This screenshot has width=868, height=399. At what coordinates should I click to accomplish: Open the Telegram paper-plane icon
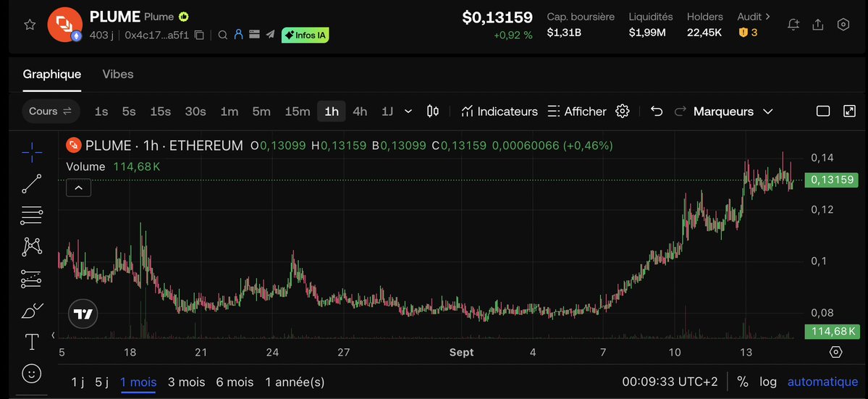click(270, 35)
